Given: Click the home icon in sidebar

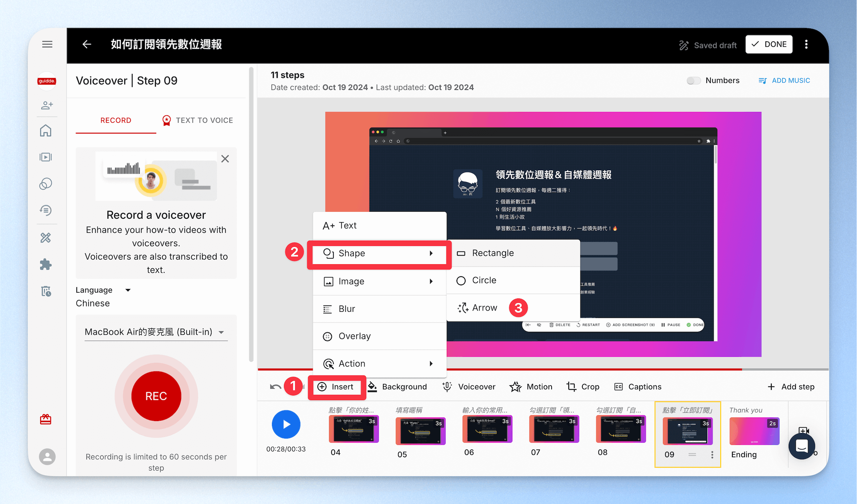Looking at the screenshot, I should coord(46,130).
